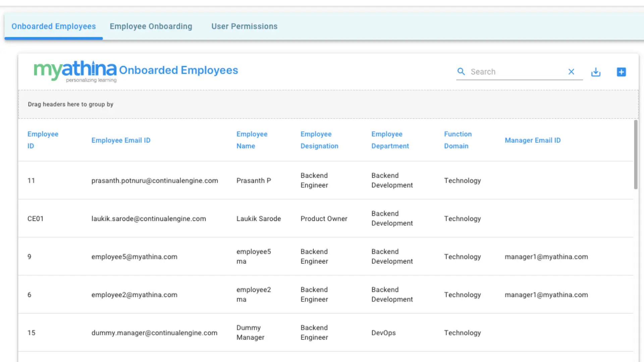This screenshot has height=362, width=644.
Task: Click Employee ID cell CE01
Action: (36, 219)
